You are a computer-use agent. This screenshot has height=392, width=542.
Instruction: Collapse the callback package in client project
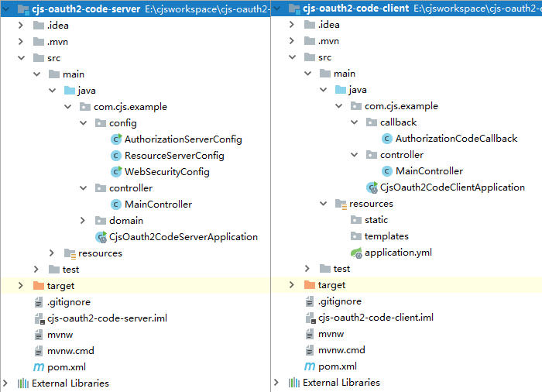coord(355,122)
